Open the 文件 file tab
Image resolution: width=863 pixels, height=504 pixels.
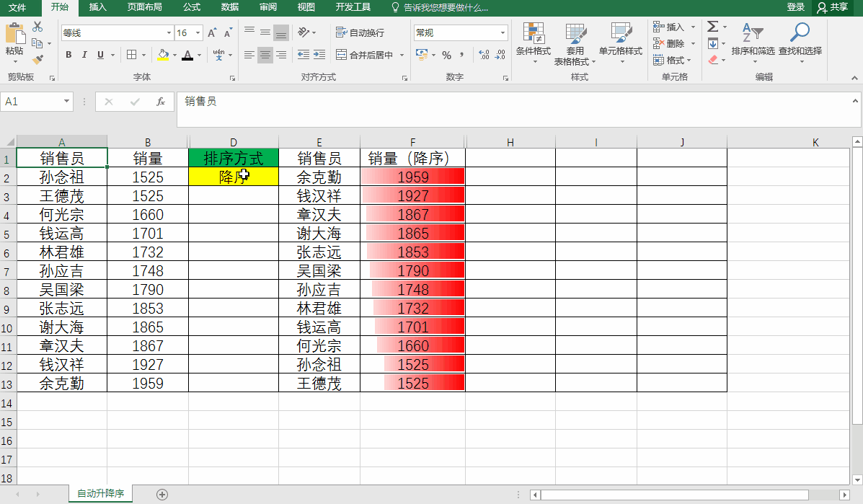coord(17,8)
